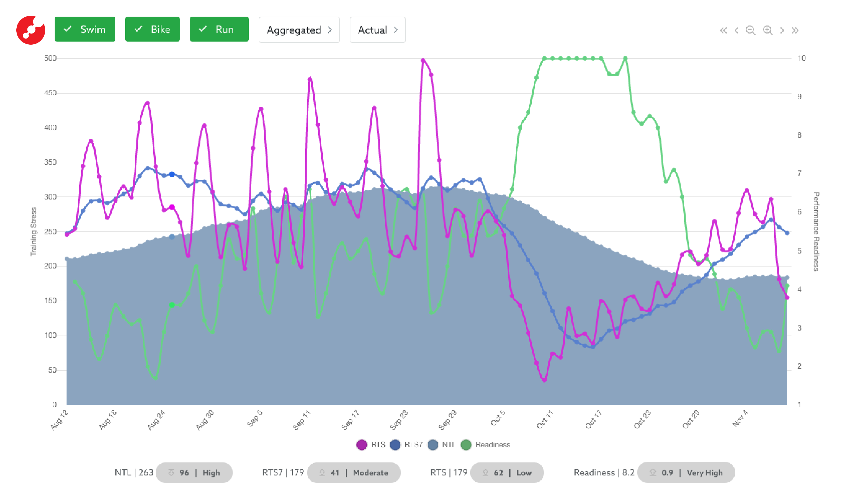Go back one period with left chevron
The width and height of the screenshot is (850, 504).
tap(736, 30)
